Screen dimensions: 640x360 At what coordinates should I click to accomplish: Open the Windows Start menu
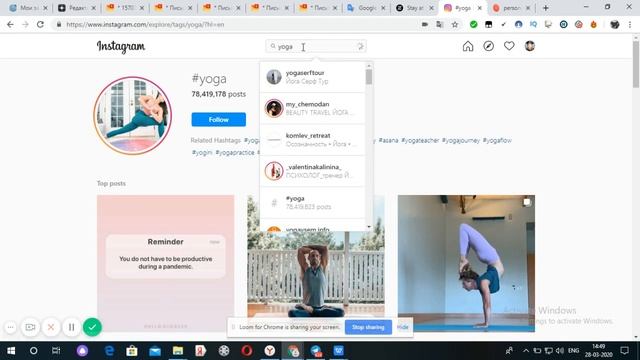[x=11, y=351]
